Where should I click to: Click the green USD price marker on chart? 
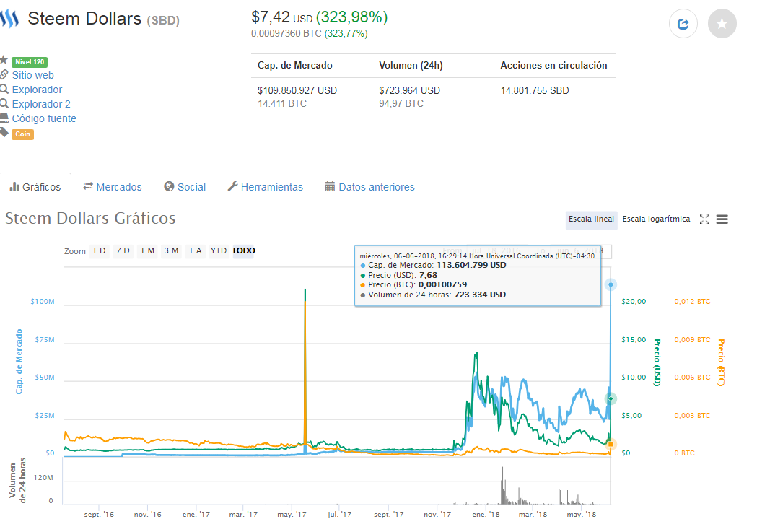pos(611,398)
